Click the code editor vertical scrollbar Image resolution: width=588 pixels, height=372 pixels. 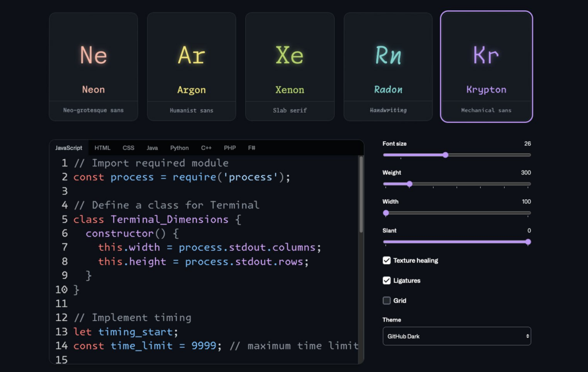[361, 195]
